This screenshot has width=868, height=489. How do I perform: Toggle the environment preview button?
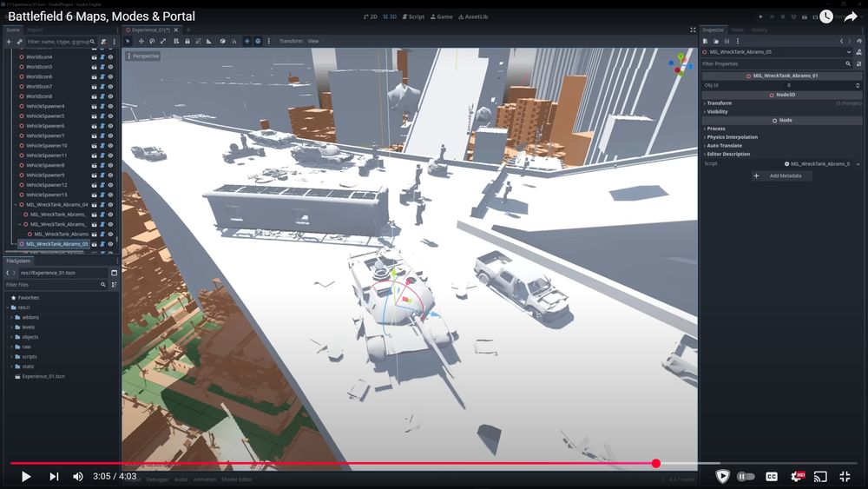pos(258,41)
